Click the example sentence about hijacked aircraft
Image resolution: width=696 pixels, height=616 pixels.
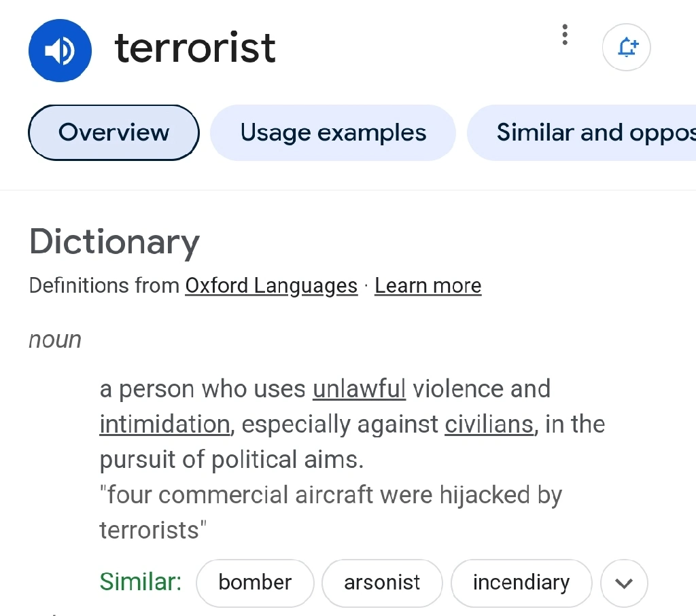[331, 512]
